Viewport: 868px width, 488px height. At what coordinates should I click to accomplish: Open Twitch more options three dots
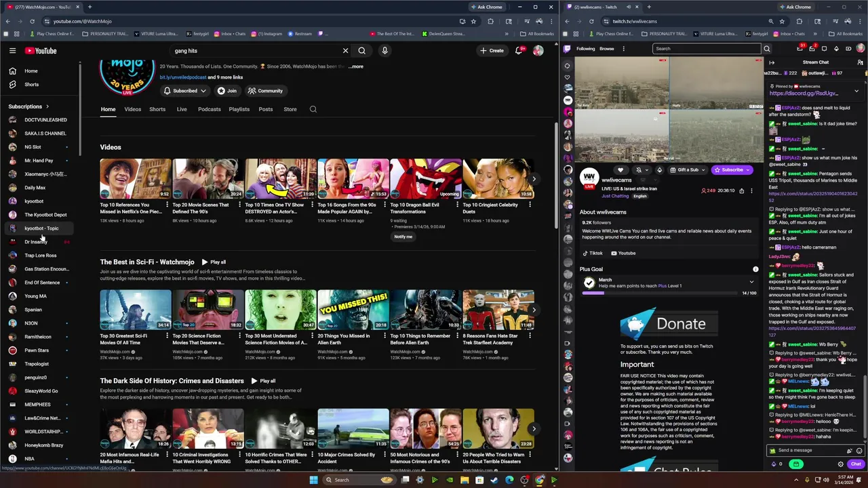point(623,49)
